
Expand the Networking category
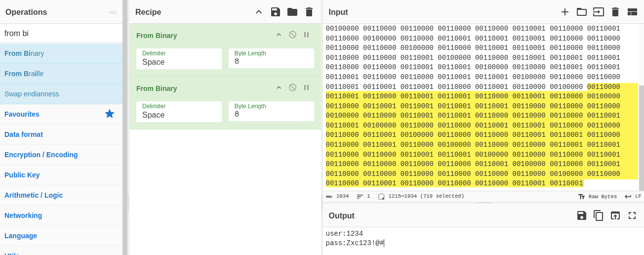point(61,215)
